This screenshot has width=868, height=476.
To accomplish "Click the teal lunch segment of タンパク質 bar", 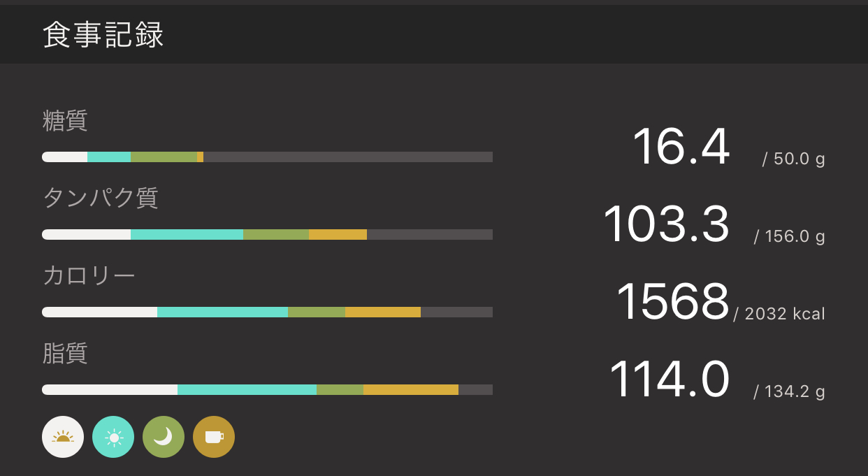I will pos(187,235).
